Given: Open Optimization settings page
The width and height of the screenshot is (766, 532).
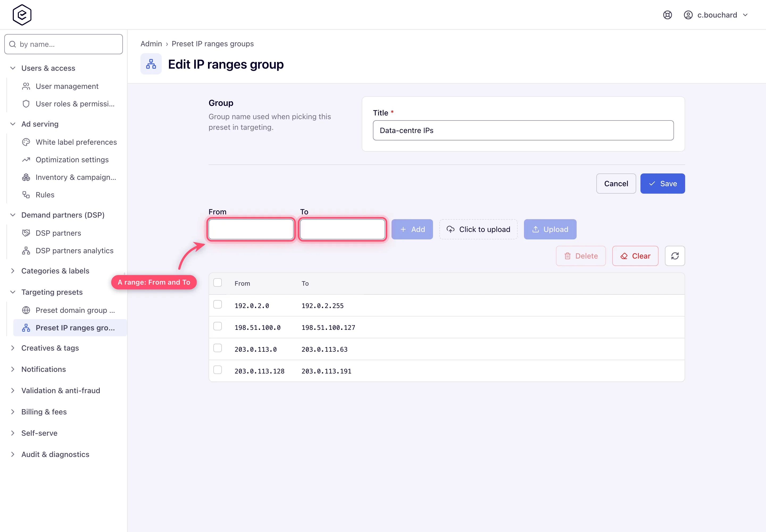Looking at the screenshot, I should pyautogui.click(x=70, y=160).
